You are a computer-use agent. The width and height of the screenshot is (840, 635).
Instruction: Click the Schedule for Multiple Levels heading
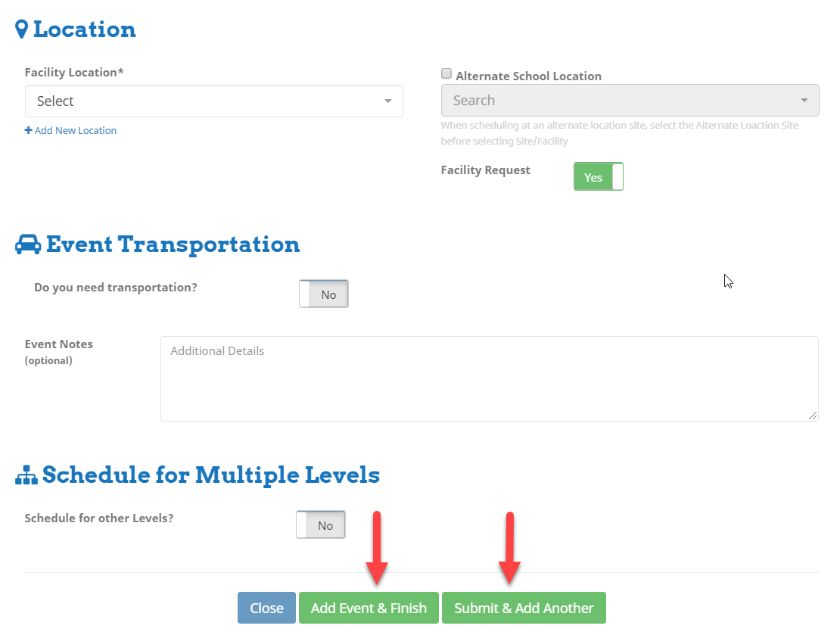pyautogui.click(x=210, y=475)
